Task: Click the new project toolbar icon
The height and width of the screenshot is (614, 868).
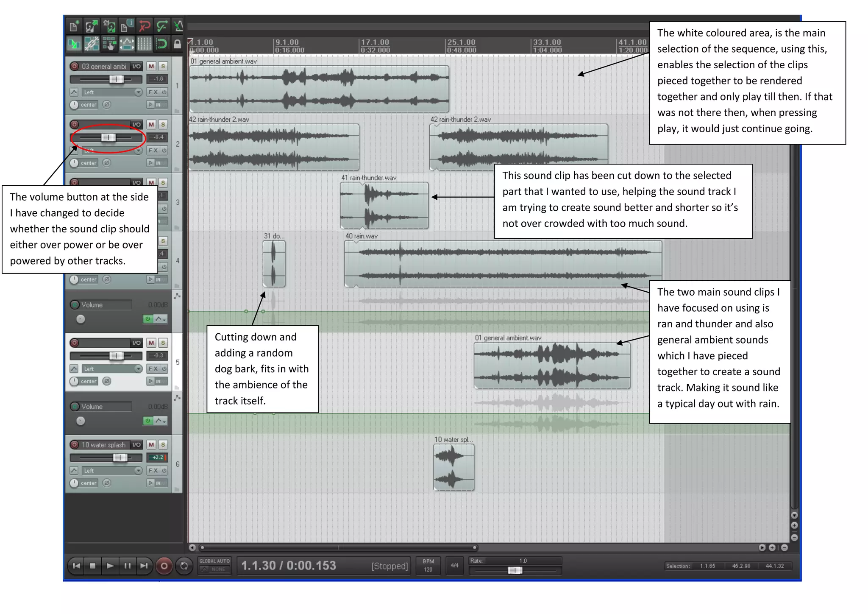Action: [x=74, y=26]
